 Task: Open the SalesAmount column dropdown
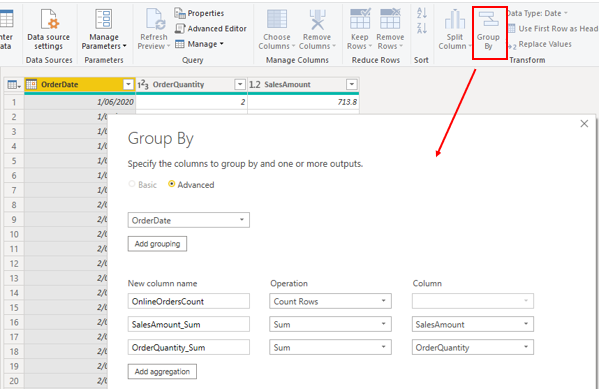473,324
